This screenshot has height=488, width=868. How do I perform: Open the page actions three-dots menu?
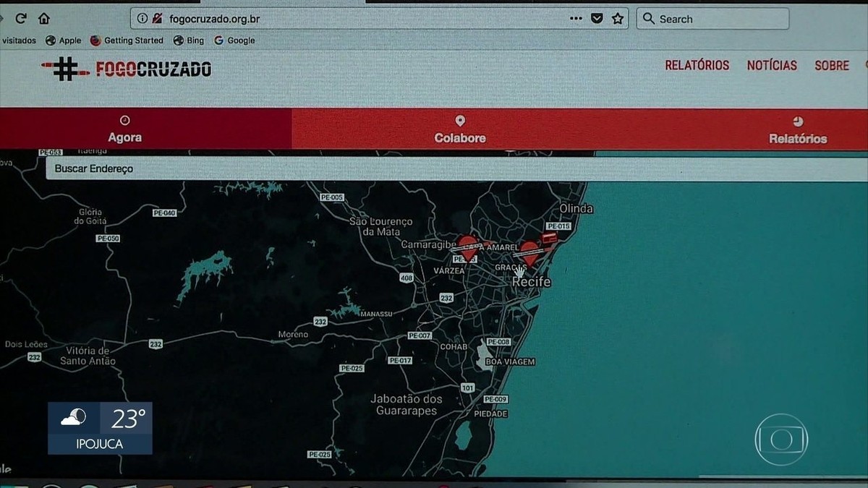[576, 19]
